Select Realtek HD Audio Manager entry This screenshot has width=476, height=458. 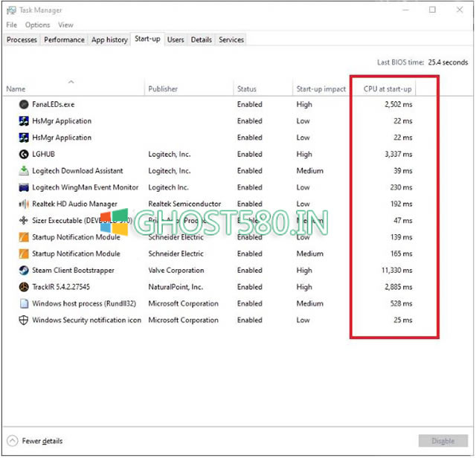tap(74, 204)
